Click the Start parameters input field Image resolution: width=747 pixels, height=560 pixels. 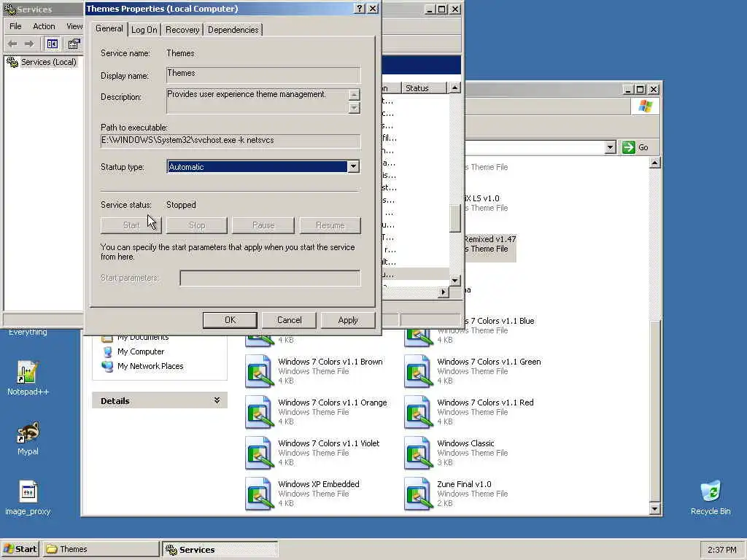tap(270, 278)
